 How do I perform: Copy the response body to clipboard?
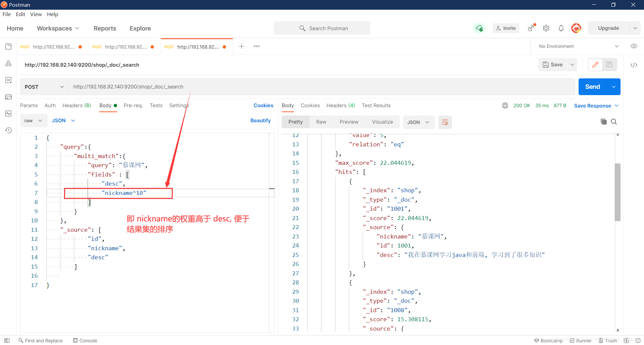[604, 122]
